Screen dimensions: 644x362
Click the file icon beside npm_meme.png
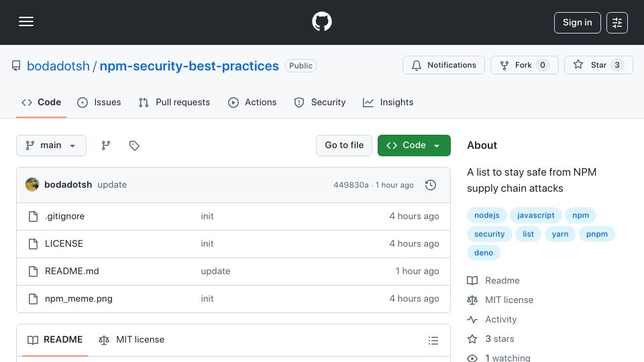tap(34, 299)
